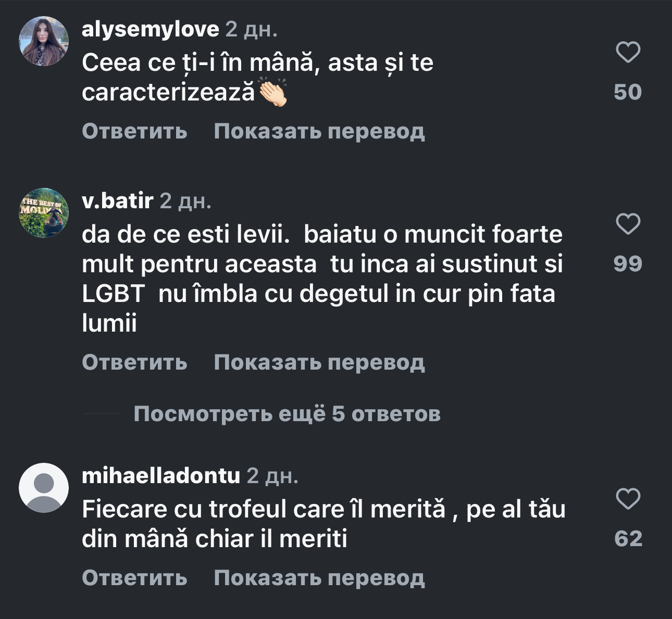Click the alysemylove username
This screenshot has width=672, height=619.
pos(151,29)
